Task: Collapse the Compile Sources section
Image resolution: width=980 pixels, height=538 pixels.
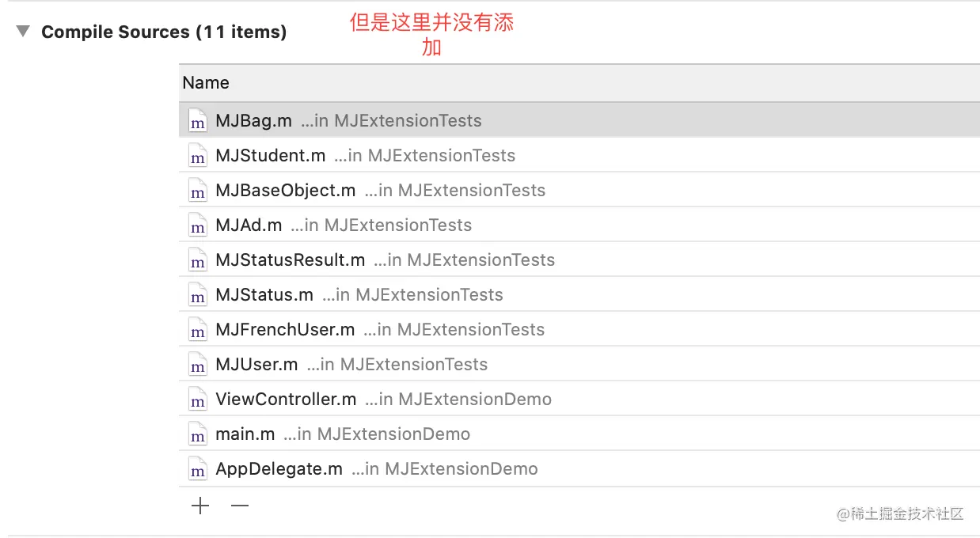Action: [24, 32]
